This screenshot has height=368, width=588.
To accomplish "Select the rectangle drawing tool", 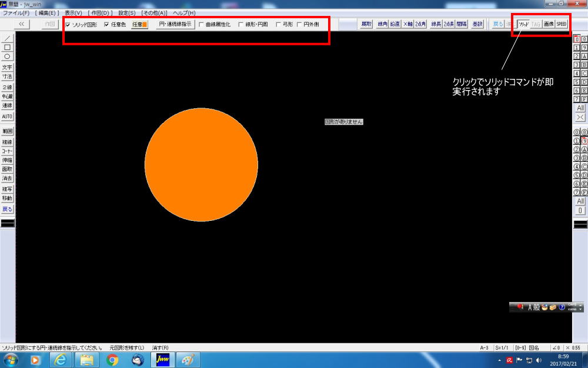I will click(x=7, y=47).
